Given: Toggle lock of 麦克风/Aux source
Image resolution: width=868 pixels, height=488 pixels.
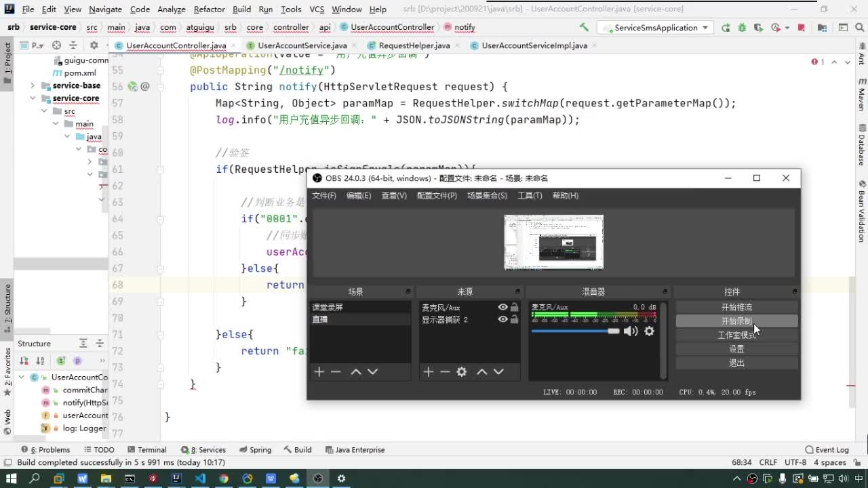Looking at the screenshot, I should pyautogui.click(x=514, y=307).
